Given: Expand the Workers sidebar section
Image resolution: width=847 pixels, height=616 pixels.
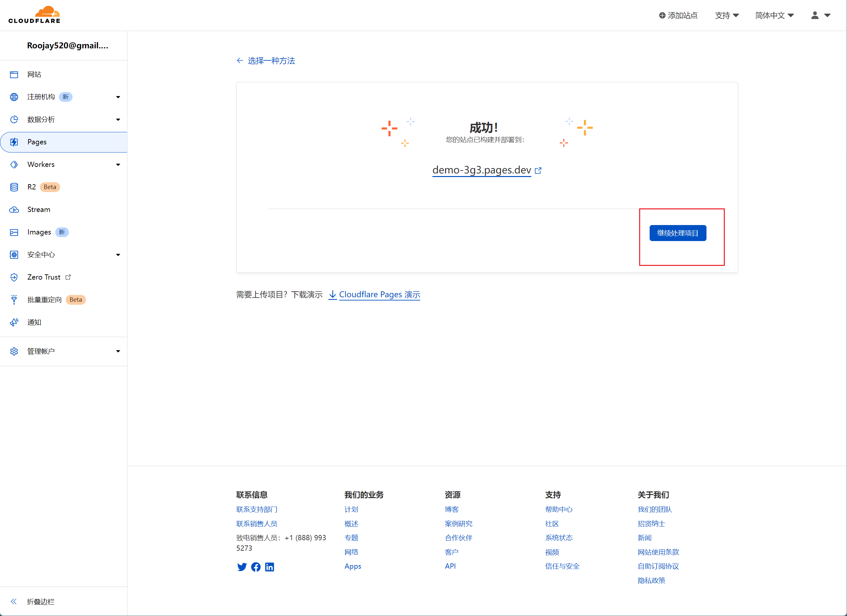Looking at the screenshot, I should coord(118,165).
